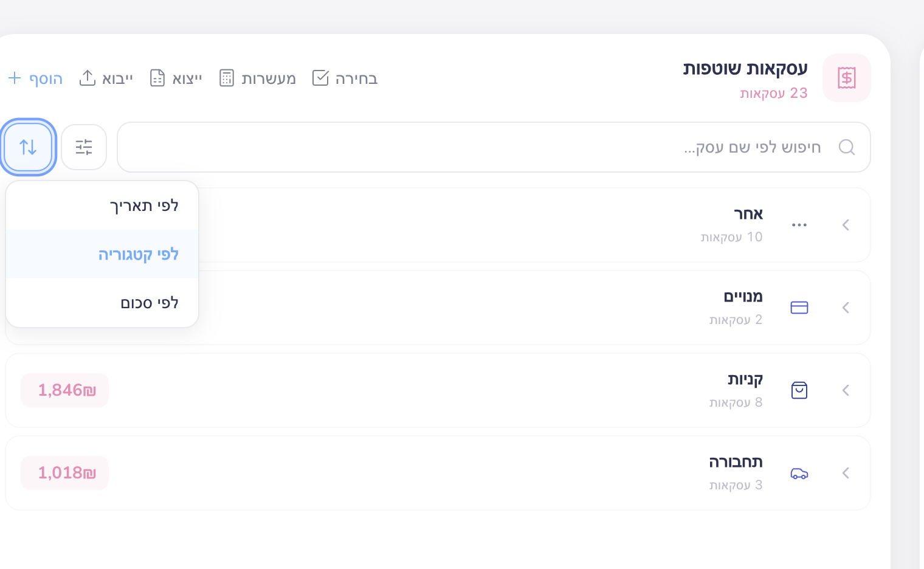
Task: Click the shopping bag icon on קניות row
Action: (x=799, y=390)
